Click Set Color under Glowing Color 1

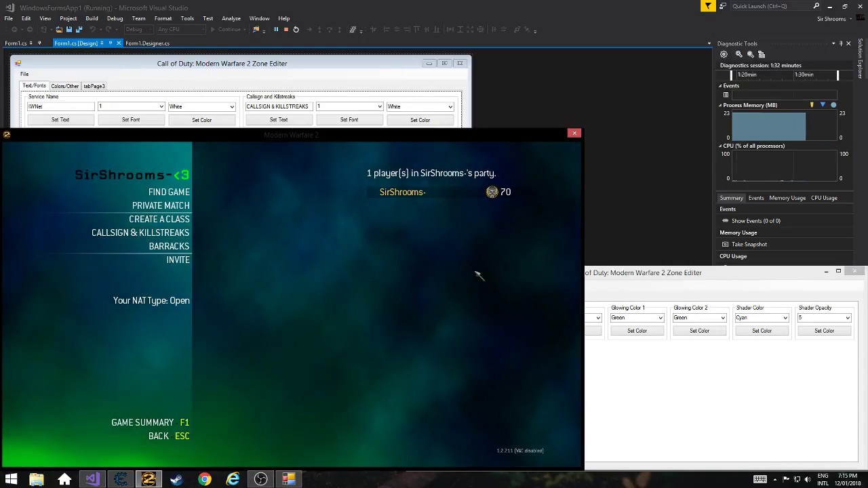[637, 331]
